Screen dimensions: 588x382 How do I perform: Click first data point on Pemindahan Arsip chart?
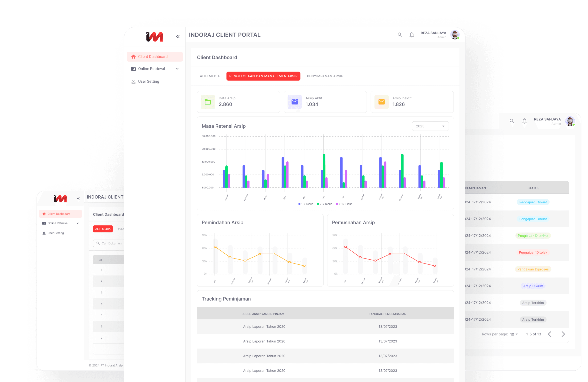pyautogui.click(x=215, y=247)
